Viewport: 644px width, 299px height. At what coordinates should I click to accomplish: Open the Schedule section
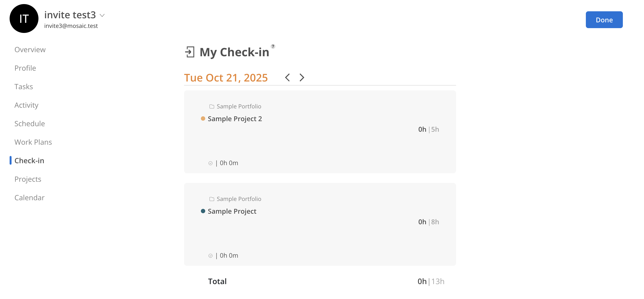(30, 124)
